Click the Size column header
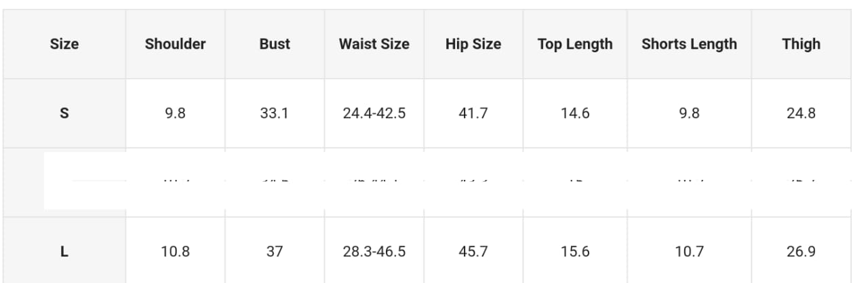 (64, 44)
